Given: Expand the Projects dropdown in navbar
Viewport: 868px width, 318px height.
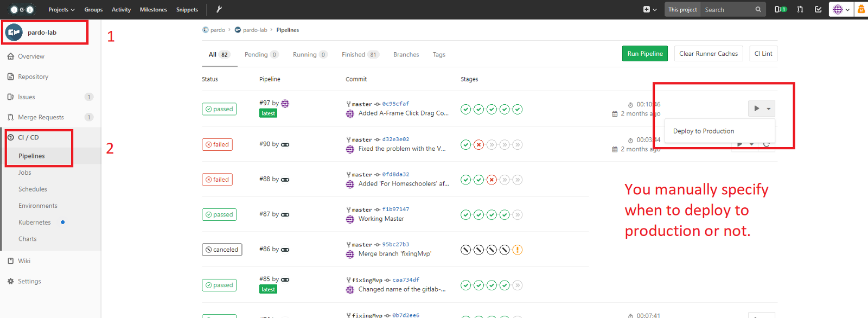Looking at the screenshot, I should (x=61, y=9).
